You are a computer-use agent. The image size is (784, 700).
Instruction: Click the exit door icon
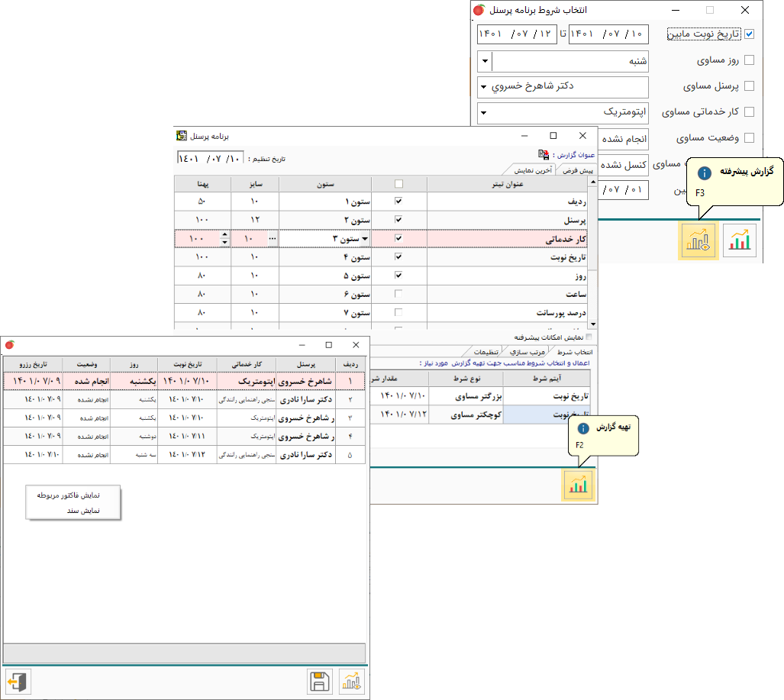[x=18, y=681]
